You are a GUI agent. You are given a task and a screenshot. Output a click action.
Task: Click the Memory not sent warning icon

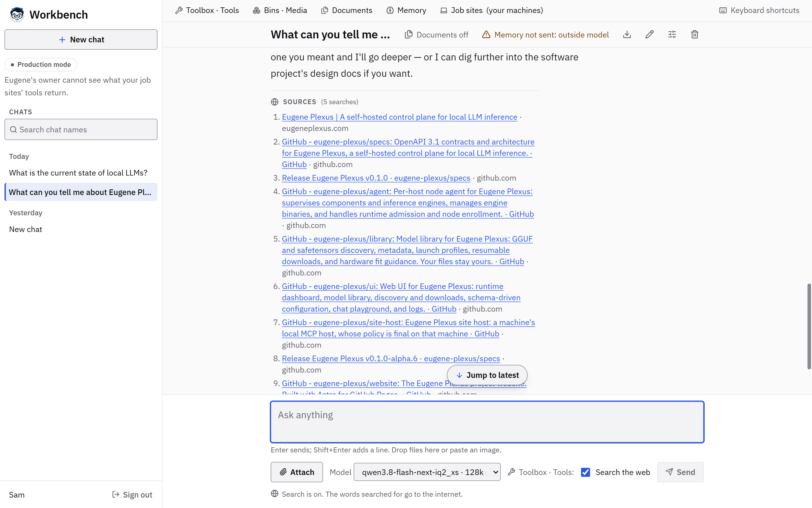(x=486, y=35)
